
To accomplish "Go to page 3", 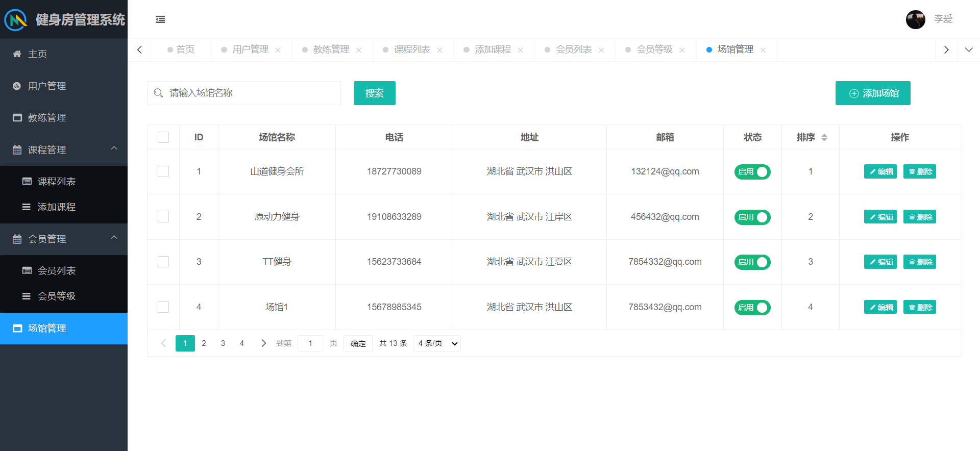I will tap(223, 343).
